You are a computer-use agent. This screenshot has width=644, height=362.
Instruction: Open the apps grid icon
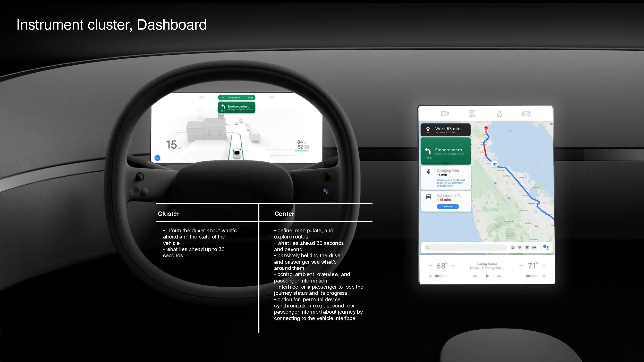pyautogui.click(x=472, y=113)
